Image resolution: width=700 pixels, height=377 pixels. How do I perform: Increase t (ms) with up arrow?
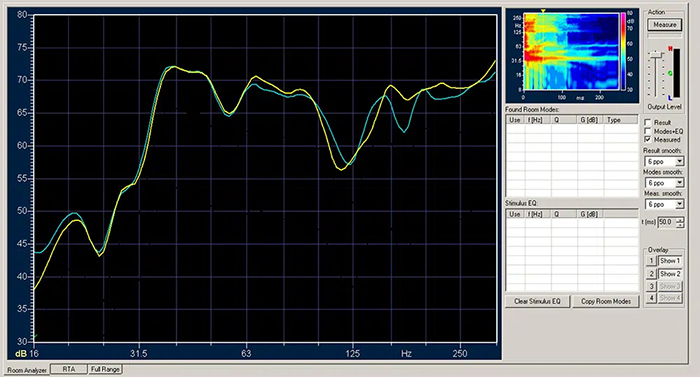tap(680, 219)
